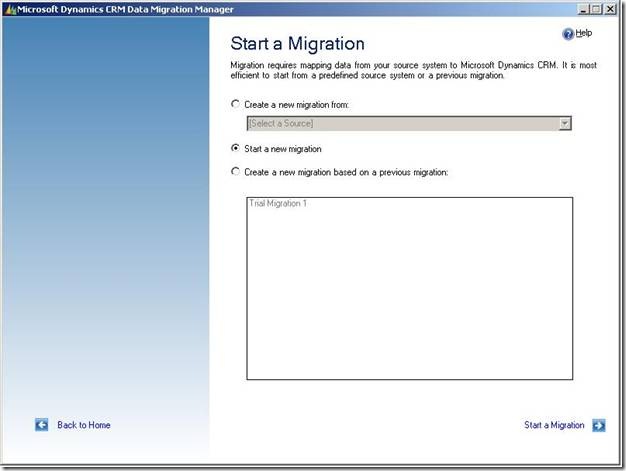626x471 pixels.
Task: Maximize the Data Migration Manager window
Action: click(597, 8)
